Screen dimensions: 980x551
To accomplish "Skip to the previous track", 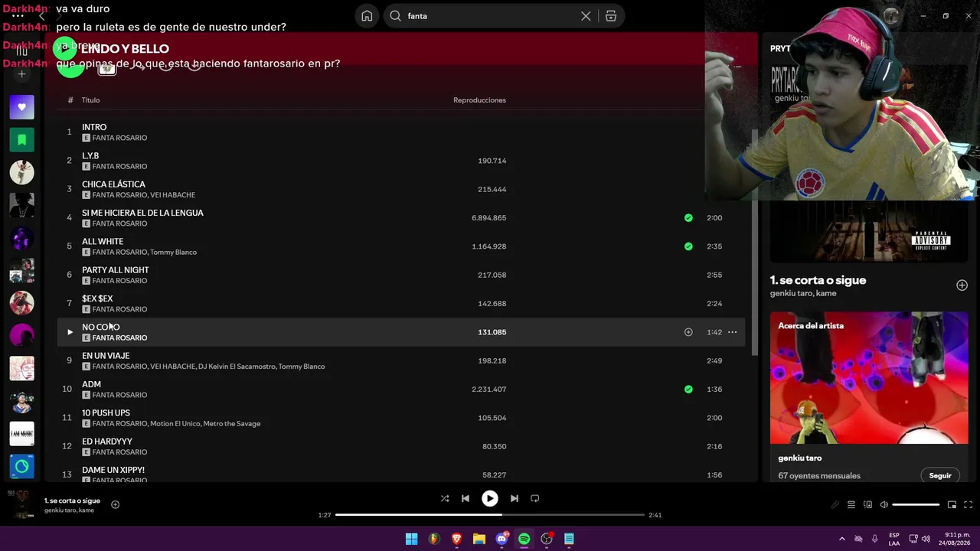I will click(465, 499).
